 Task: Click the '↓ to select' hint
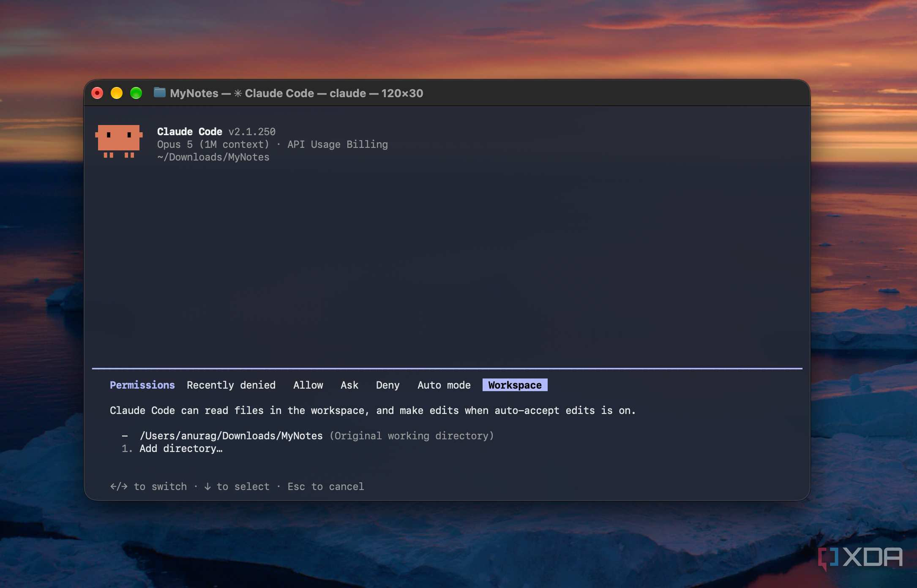237,487
